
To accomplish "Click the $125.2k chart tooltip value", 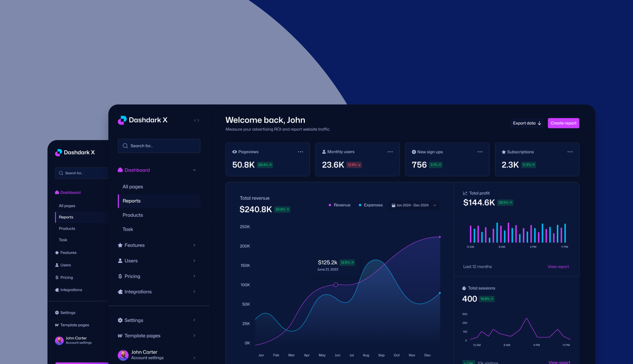I will 327,263.
